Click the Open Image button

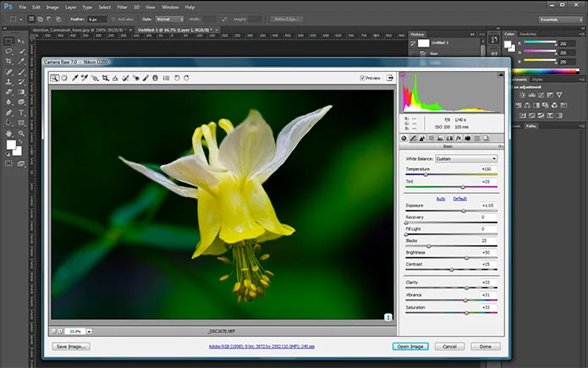pos(410,346)
